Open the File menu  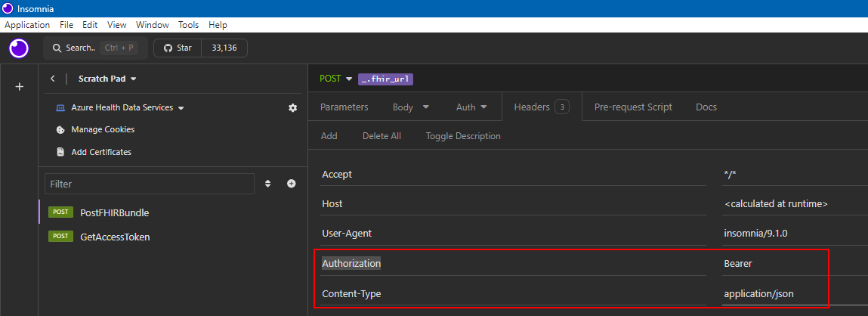pyautogui.click(x=66, y=25)
